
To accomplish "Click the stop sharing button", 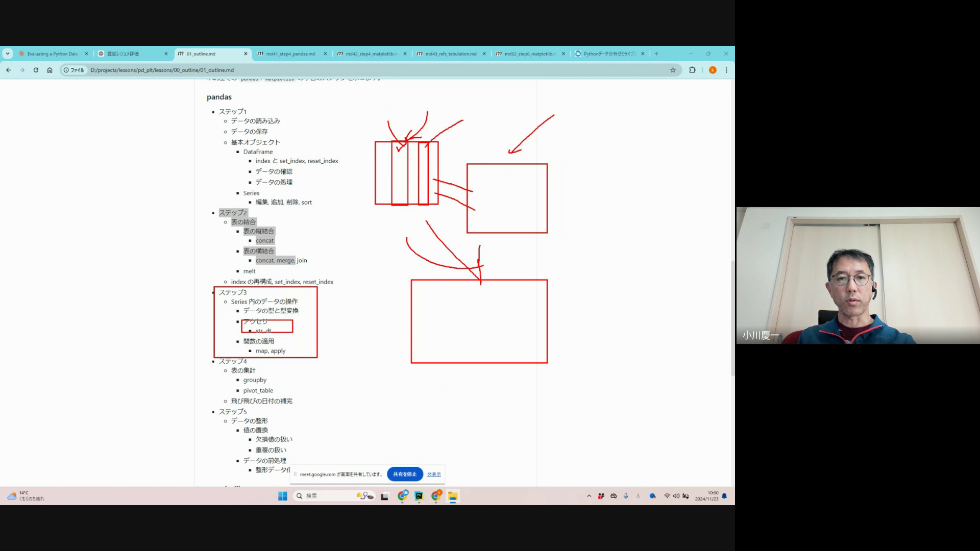I will [405, 474].
